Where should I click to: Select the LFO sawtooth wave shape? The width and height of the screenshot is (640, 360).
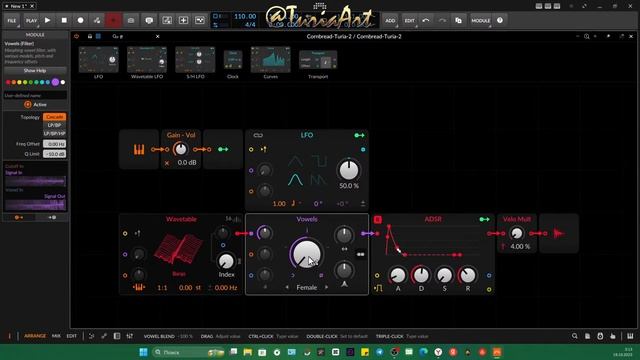tap(319, 180)
